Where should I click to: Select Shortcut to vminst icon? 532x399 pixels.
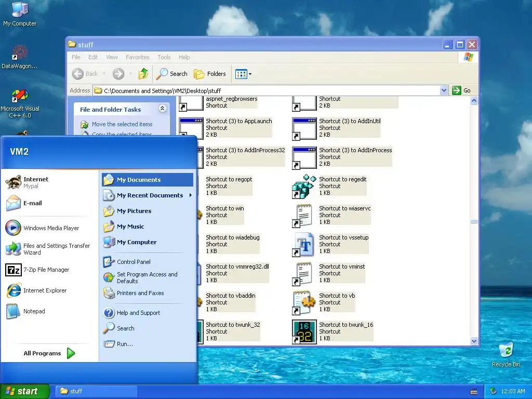302,274
